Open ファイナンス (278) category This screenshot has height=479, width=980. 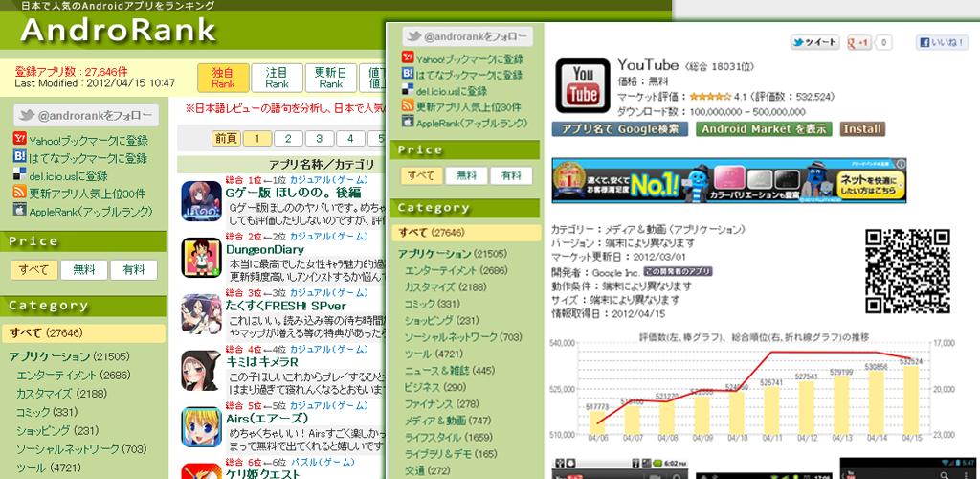(441, 404)
